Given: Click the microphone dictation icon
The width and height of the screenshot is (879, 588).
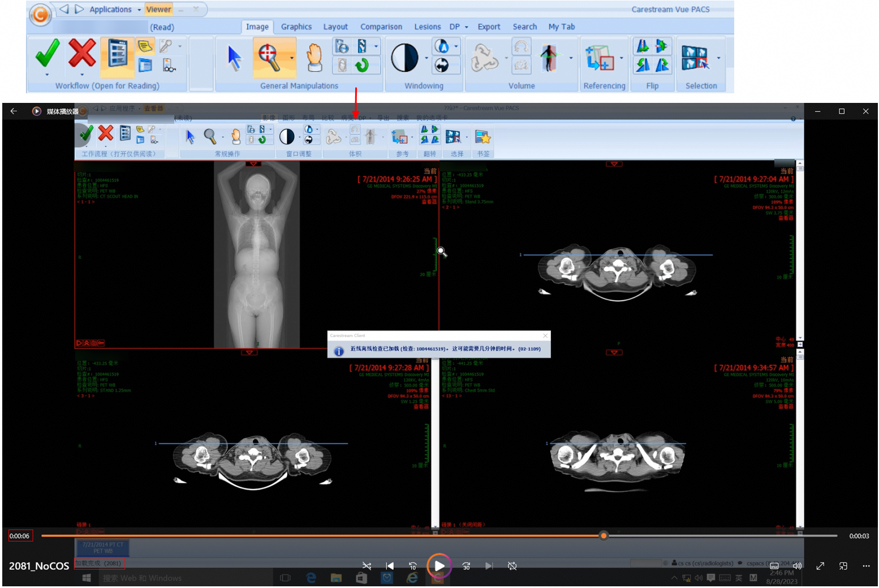Looking at the screenshot, I should [x=166, y=46].
